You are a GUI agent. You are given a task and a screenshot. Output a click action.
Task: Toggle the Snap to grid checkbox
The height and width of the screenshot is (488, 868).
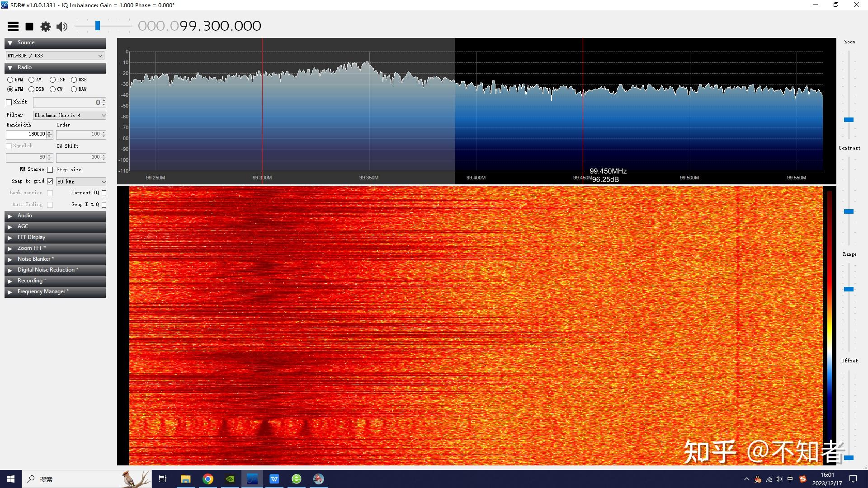click(x=50, y=181)
